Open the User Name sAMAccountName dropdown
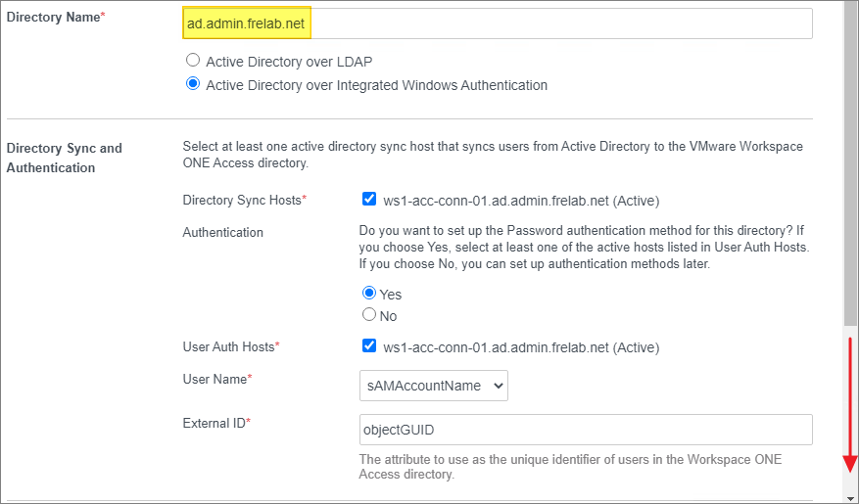 [433, 386]
